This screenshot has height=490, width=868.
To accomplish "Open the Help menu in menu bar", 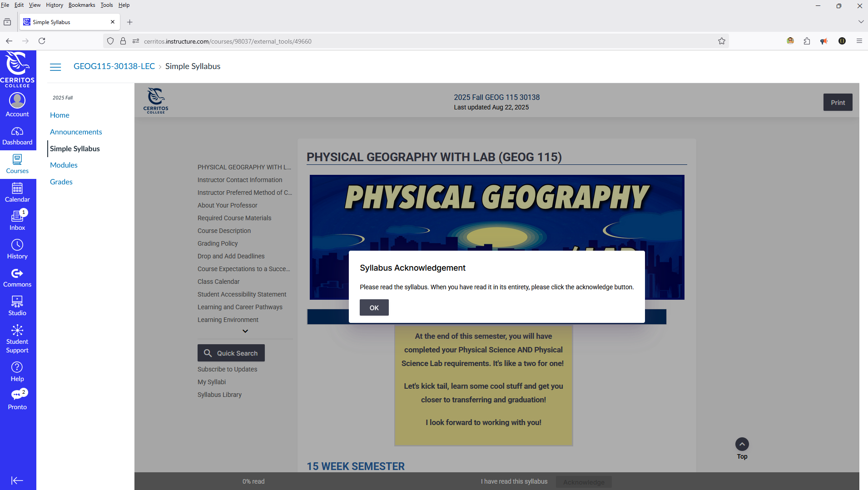I will [124, 5].
